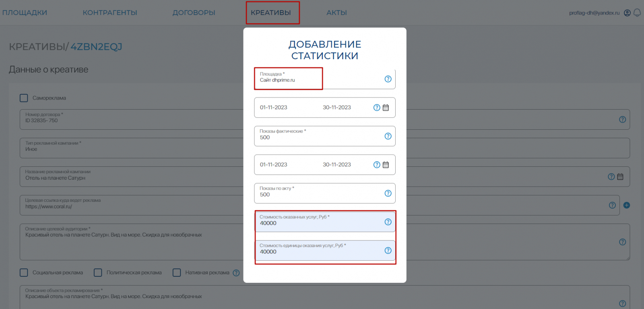Viewport: 644px width, 309px height.
Task: Focus the Показы по акту field
Action: (x=325, y=193)
